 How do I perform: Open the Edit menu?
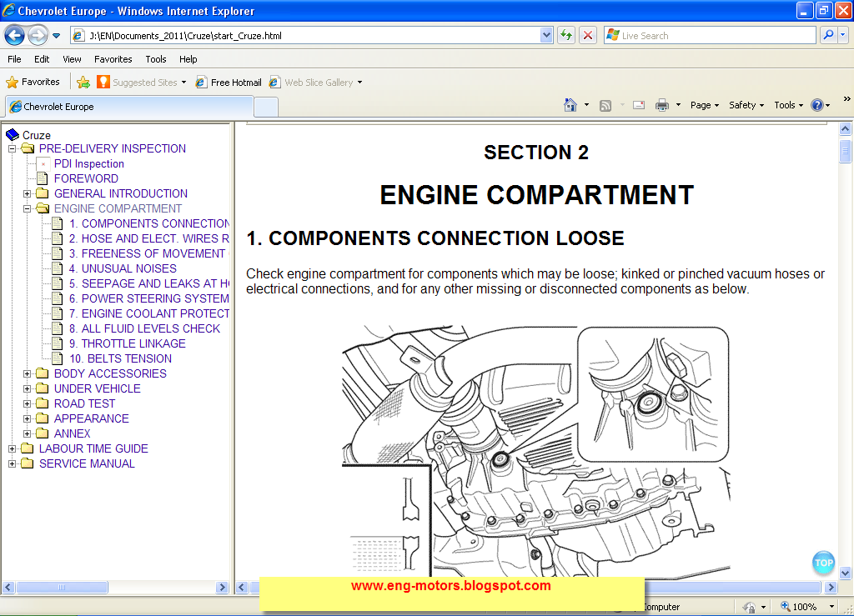pos(42,59)
